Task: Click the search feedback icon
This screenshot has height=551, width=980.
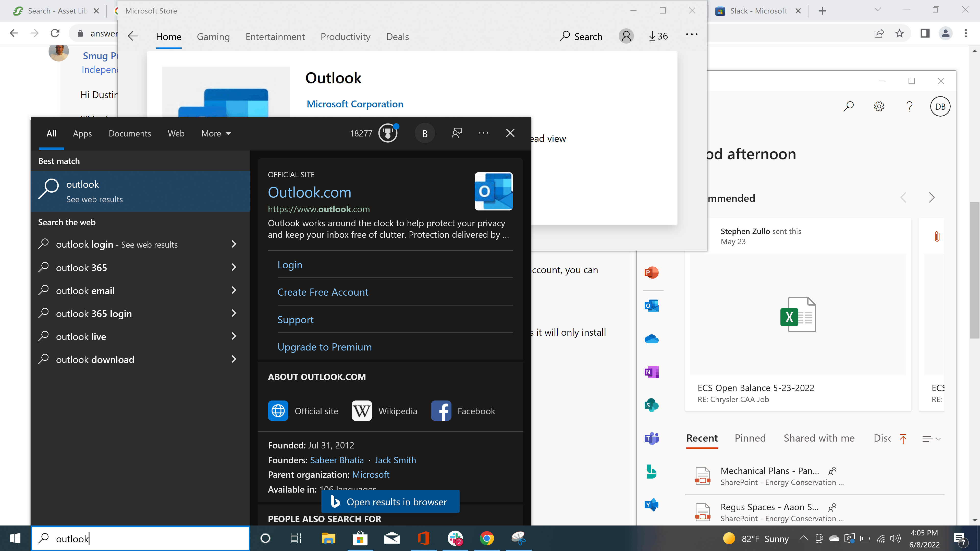Action: coord(457,133)
